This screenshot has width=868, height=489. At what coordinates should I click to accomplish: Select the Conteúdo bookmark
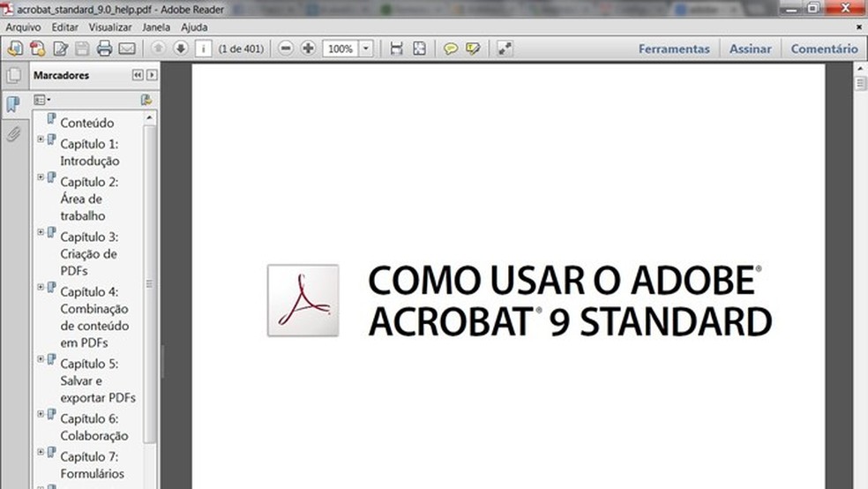87,123
